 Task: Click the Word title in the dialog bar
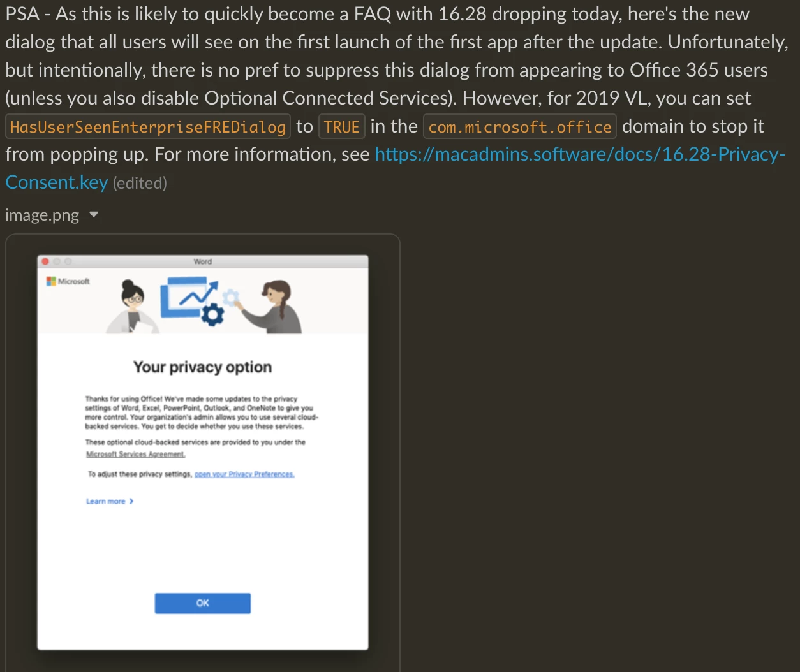[203, 261]
